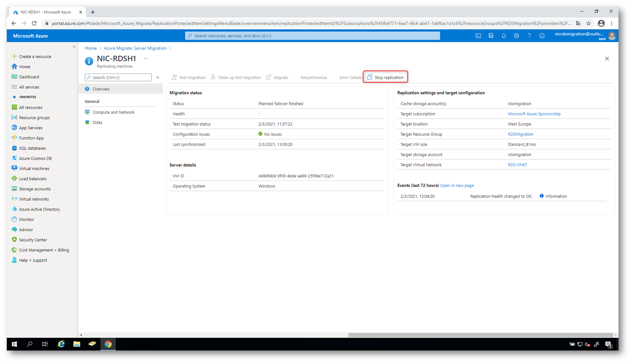Click the horizontal scrollbar thumb
Image resolution: width=632 pixels, height=364 pixels.
click(481, 335)
